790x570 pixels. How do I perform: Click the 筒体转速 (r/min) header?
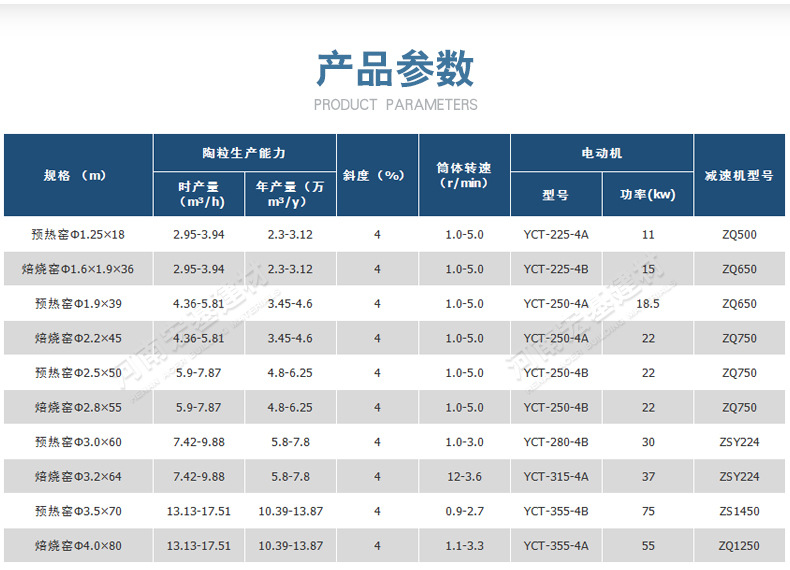click(463, 175)
